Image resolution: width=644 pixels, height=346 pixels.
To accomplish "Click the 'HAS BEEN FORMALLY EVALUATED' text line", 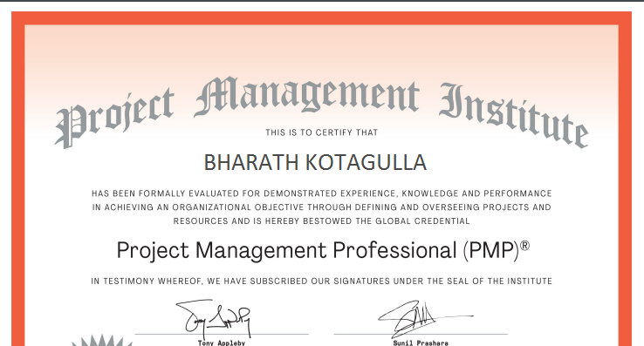I will pyautogui.click(x=322, y=193).
